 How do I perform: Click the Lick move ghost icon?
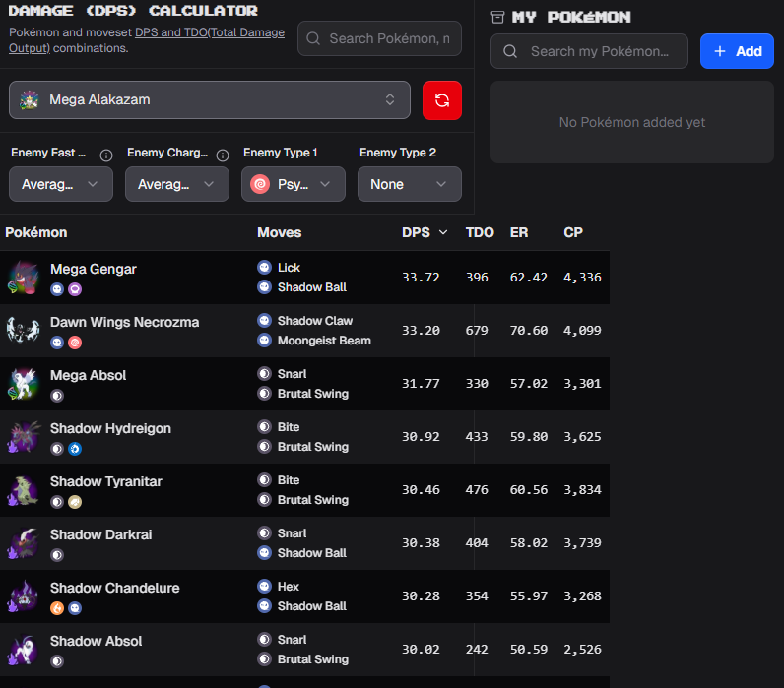[265, 268]
